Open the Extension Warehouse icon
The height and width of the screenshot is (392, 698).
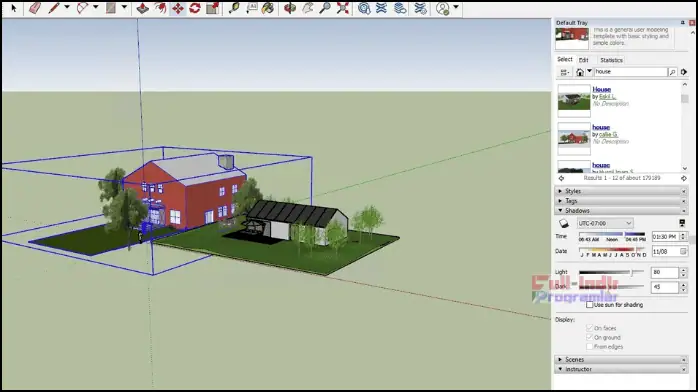pos(381,8)
